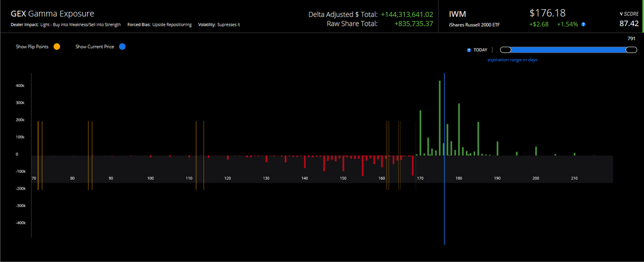644x262 pixels.
Task: Grab the right handle of the expiration range slider
Action: [630, 50]
